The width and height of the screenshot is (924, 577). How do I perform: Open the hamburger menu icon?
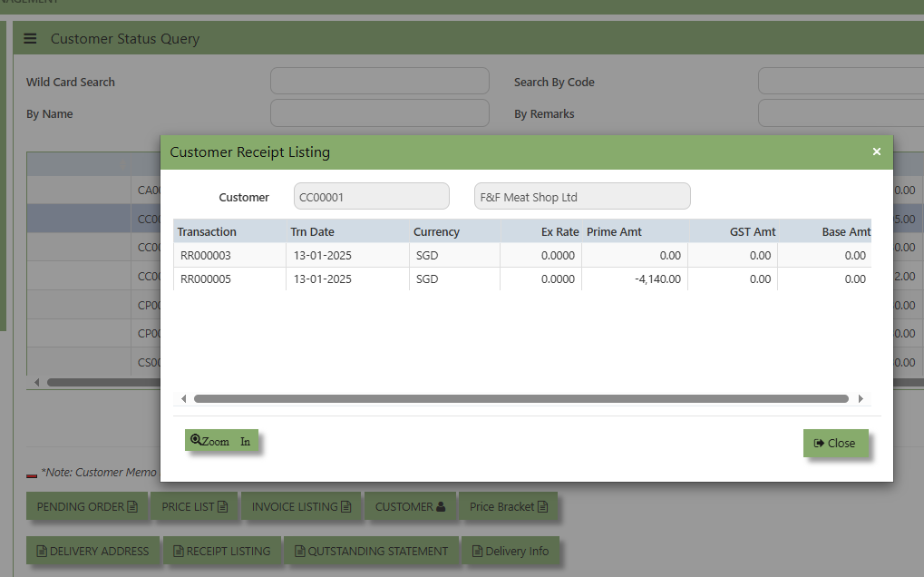click(x=30, y=39)
